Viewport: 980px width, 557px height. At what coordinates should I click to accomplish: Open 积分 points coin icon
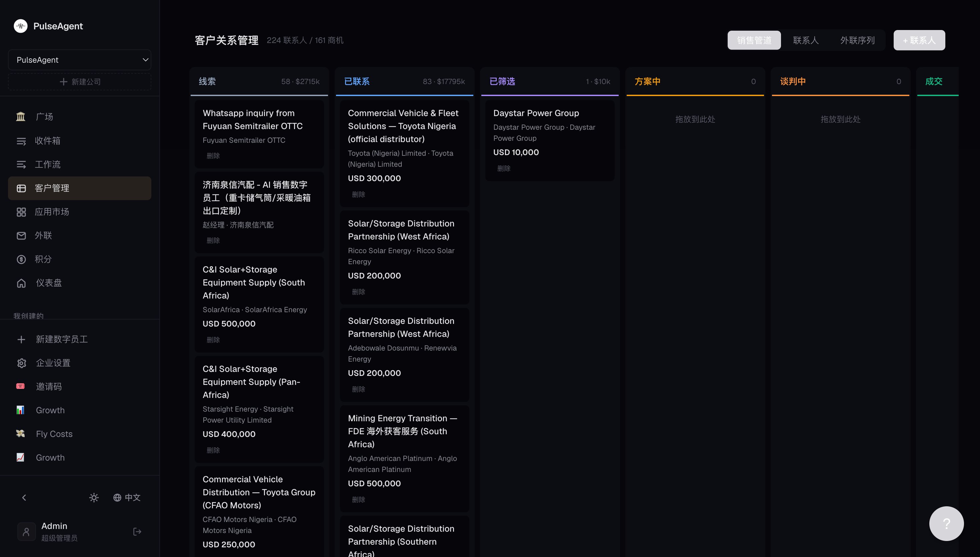pyautogui.click(x=21, y=259)
